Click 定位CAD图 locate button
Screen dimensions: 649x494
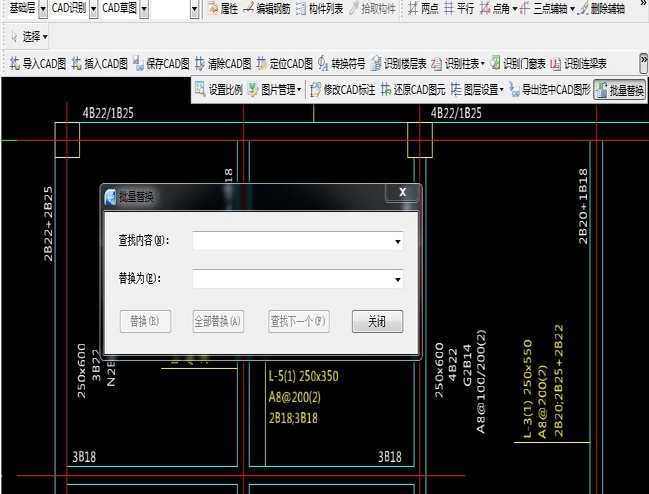tap(284, 63)
